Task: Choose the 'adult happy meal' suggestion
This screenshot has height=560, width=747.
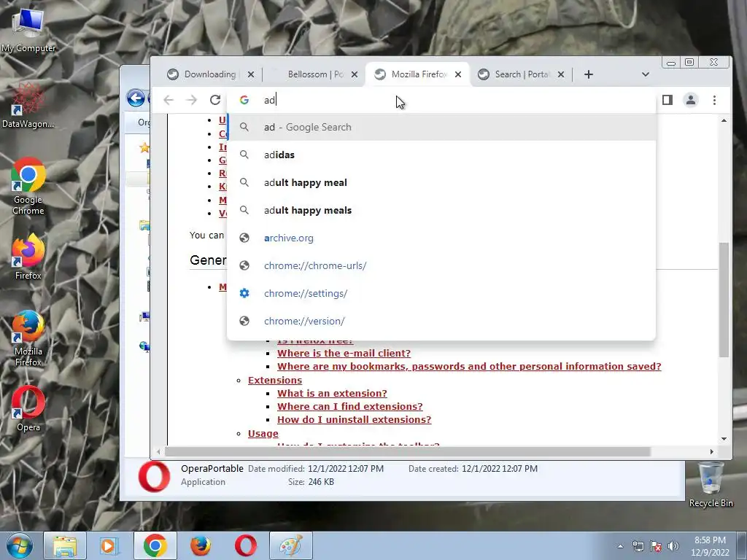Action: pyautogui.click(x=441, y=182)
